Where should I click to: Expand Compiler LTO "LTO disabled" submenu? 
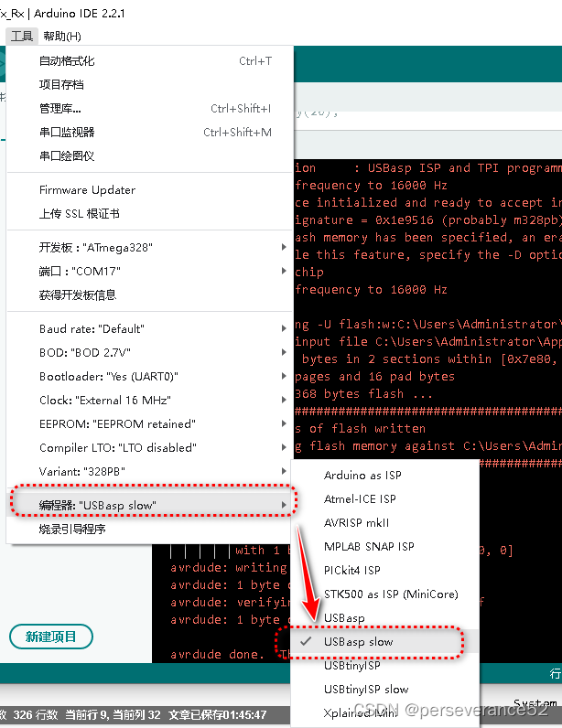point(150,447)
